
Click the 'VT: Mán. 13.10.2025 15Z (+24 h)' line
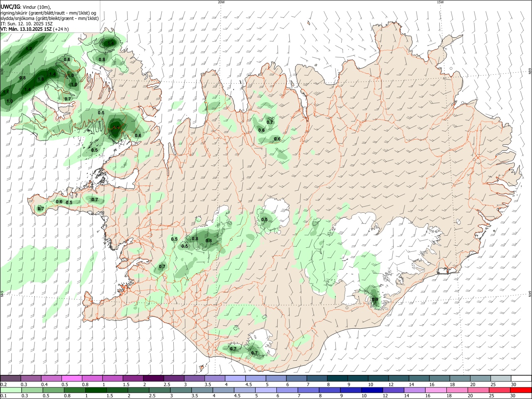click(34, 29)
